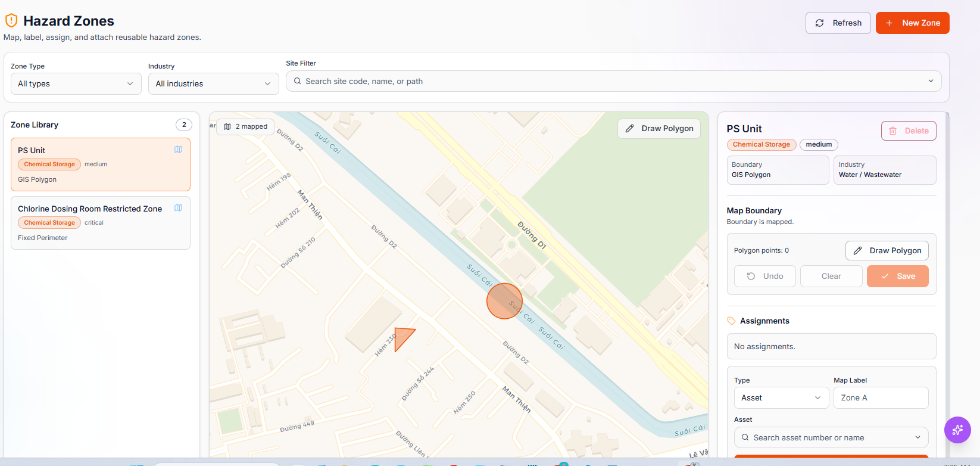Open the Zone Type dropdown
The height and width of the screenshot is (466, 980).
pyautogui.click(x=76, y=83)
